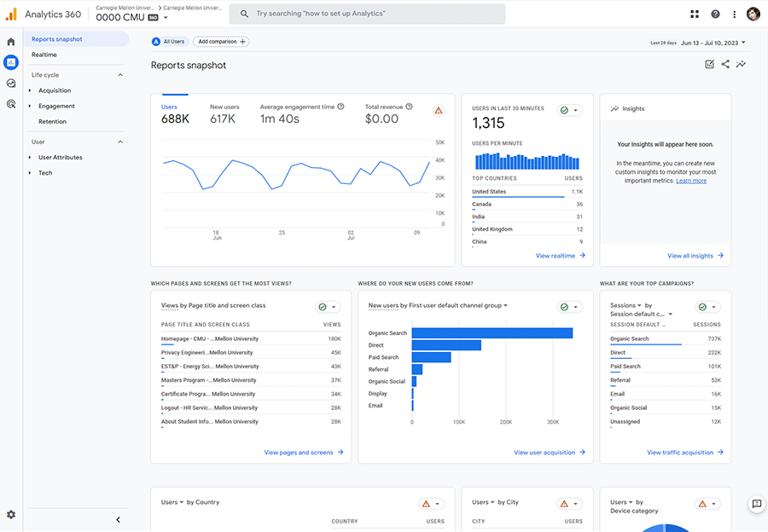Select Reports snapshot in sidebar

[x=76, y=39]
